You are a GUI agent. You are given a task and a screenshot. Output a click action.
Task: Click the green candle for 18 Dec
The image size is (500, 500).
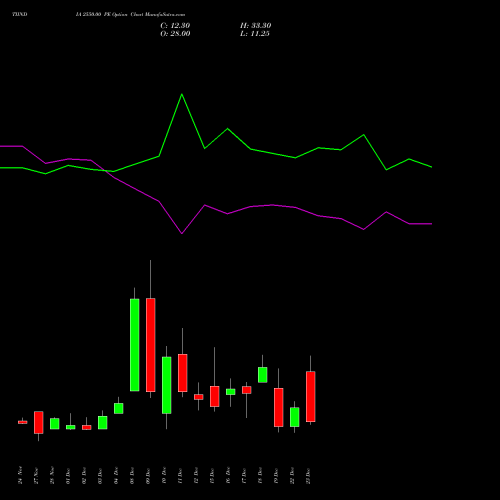click(x=263, y=375)
